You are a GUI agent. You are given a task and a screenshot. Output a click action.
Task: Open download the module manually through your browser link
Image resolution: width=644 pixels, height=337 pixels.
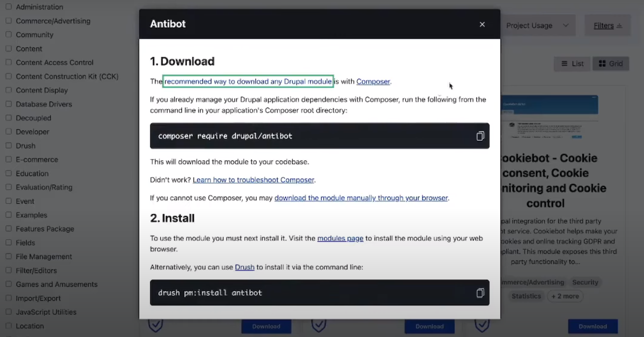point(361,198)
